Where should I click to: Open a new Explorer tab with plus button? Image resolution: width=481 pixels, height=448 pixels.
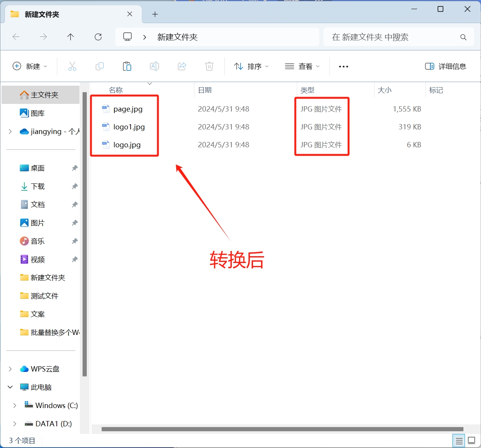coord(154,14)
